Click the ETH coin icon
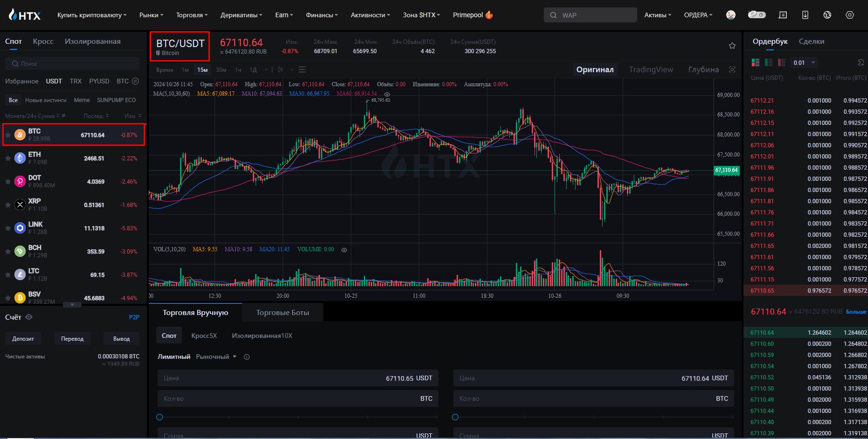The height and width of the screenshot is (439, 868). pos(20,158)
